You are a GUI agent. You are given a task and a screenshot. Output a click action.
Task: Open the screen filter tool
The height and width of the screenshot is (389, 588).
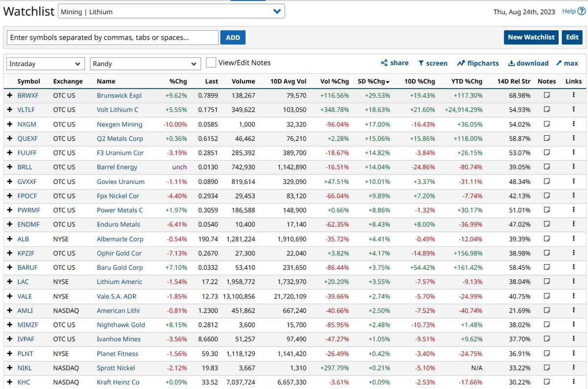pos(433,63)
